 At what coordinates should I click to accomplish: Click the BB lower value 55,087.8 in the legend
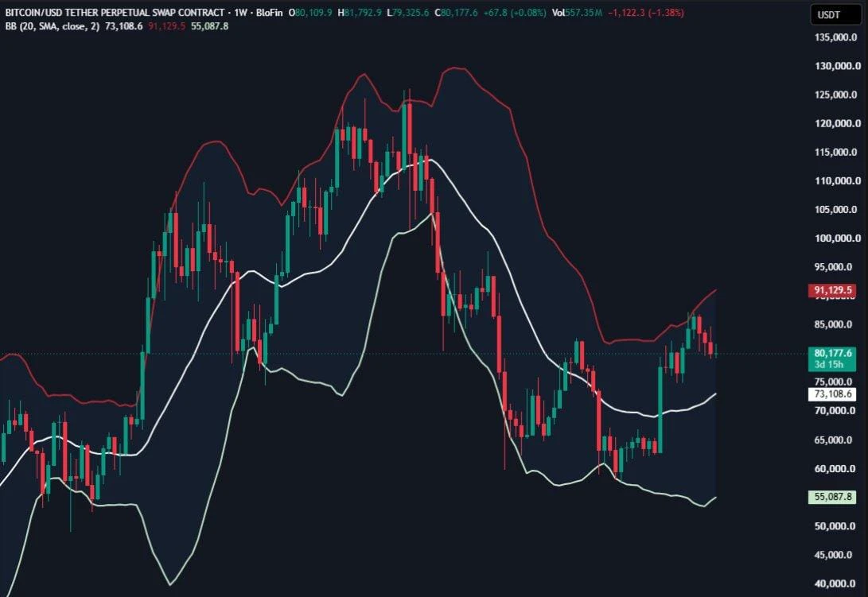210,26
